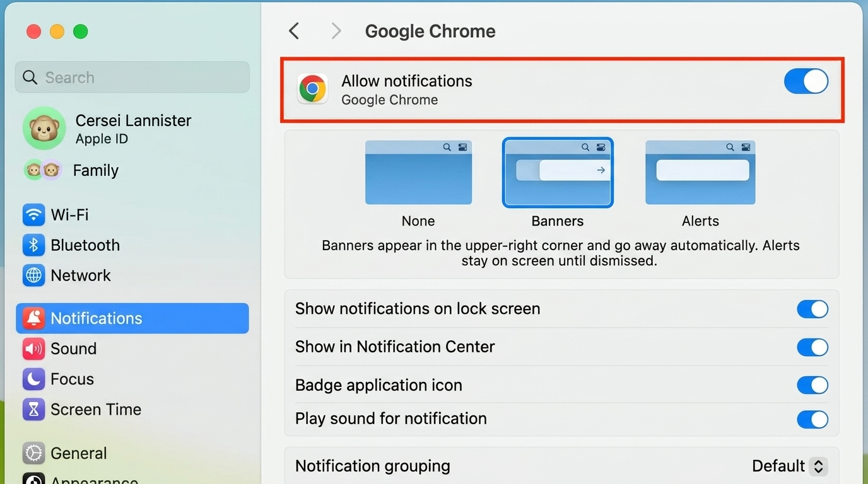The width and height of the screenshot is (868, 484).
Task: Go back with the left chevron
Action: [294, 31]
